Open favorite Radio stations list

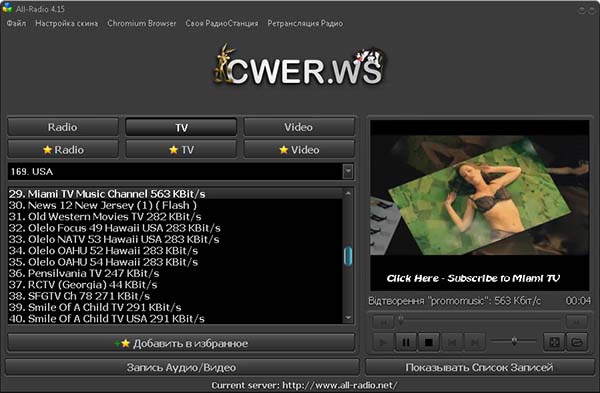pyautogui.click(x=63, y=150)
